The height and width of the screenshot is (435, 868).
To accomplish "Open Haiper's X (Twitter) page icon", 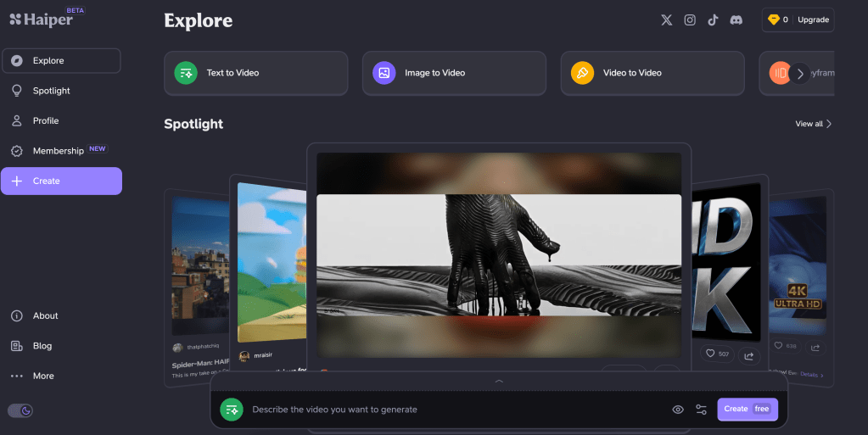I will click(x=666, y=20).
